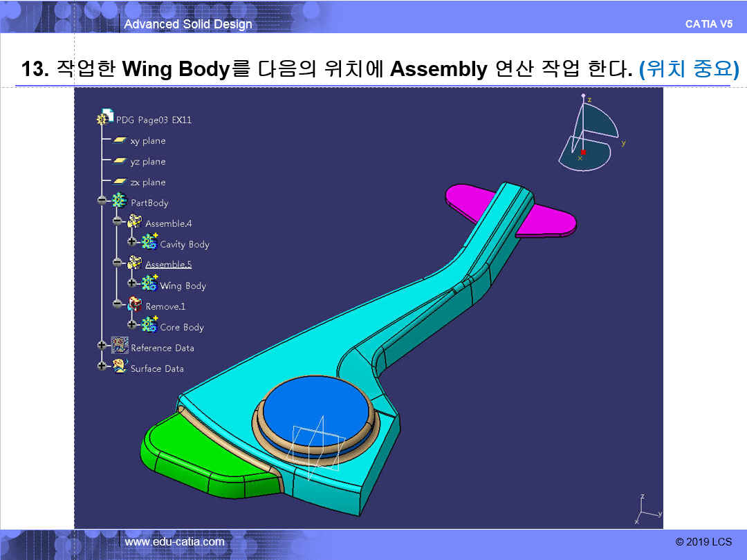Click the PartBody gear icon
The width and height of the screenshot is (747, 560).
(x=120, y=202)
